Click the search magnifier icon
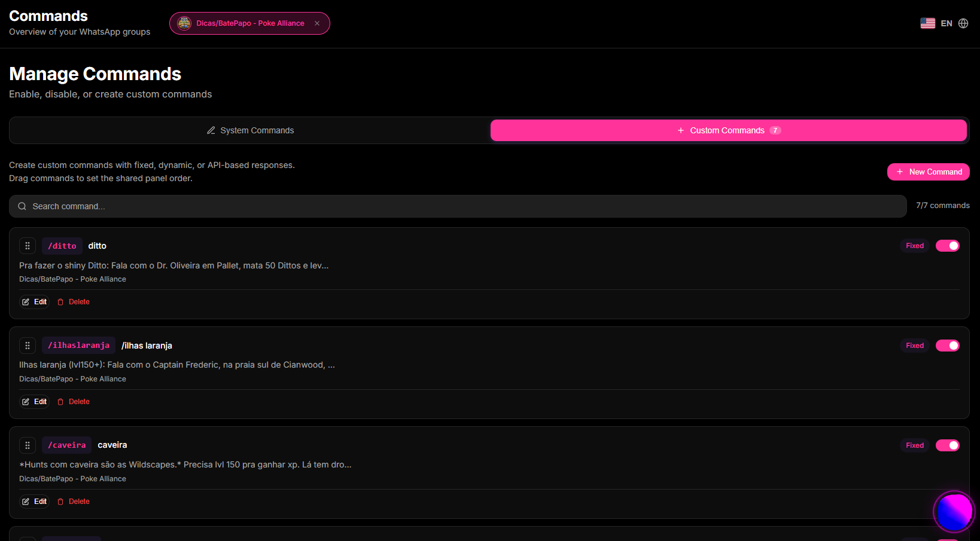The width and height of the screenshot is (980, 541). coord(22,206)
